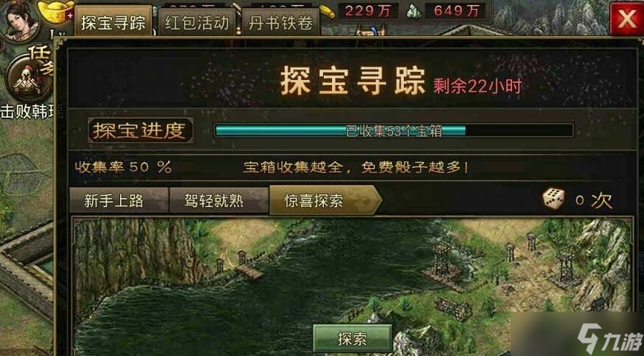This screenshot has height=356, width=644.
Task: Click the 探宝进度 label button
Action: coord(141,130)
